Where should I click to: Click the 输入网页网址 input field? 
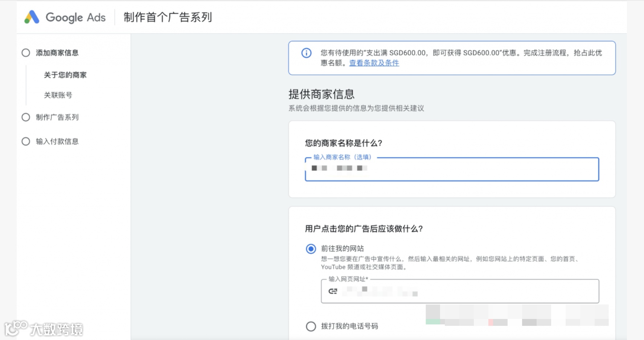pos(460,291)
